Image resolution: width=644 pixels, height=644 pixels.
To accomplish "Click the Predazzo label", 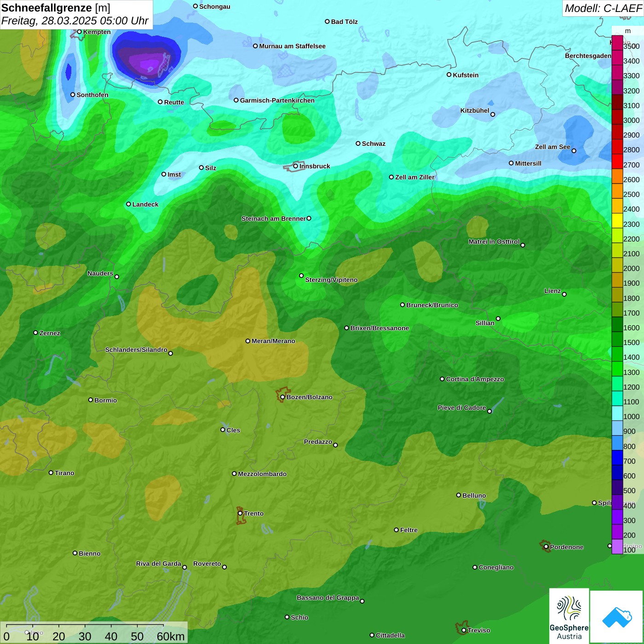I will (318, 442).
